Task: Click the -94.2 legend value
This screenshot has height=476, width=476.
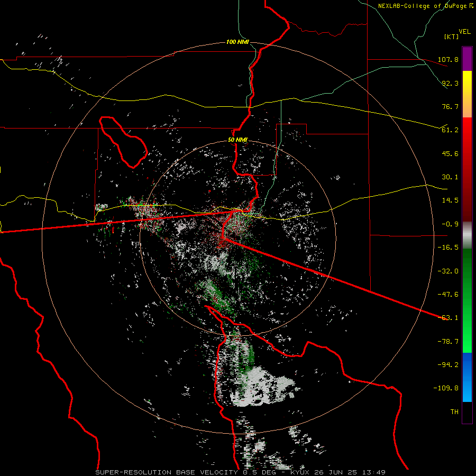Action: [448, 365]
